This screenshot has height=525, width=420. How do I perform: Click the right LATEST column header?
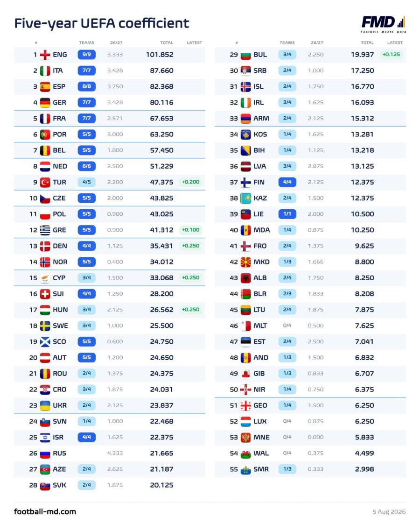[395, 43]
